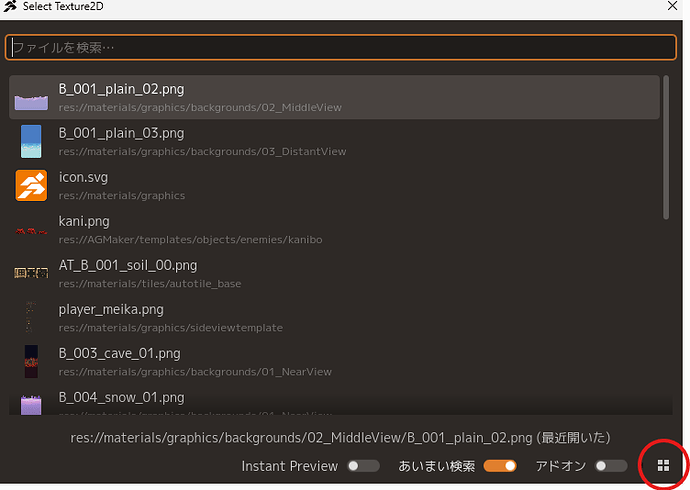690x490 pixels.
Task: Click path ending 02_MiddleView in list
Action: (200, 108)
